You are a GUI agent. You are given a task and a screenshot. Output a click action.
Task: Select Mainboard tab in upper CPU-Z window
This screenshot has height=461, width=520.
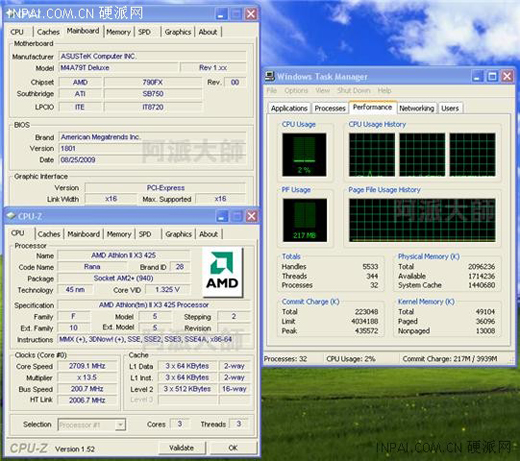click(x=83, y=31)
